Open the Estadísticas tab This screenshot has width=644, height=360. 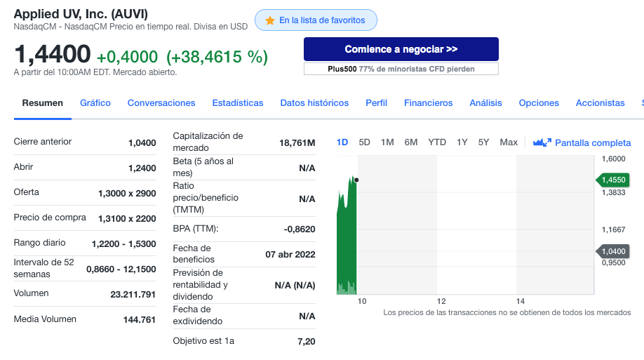click(238, 103)
